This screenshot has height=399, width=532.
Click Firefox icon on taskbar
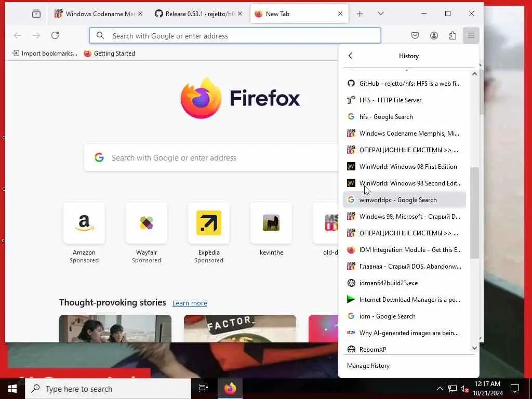[230, 389]
